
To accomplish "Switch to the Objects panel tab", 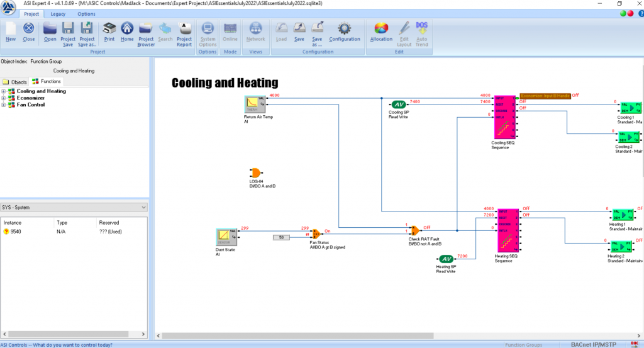I will point(15,82).
